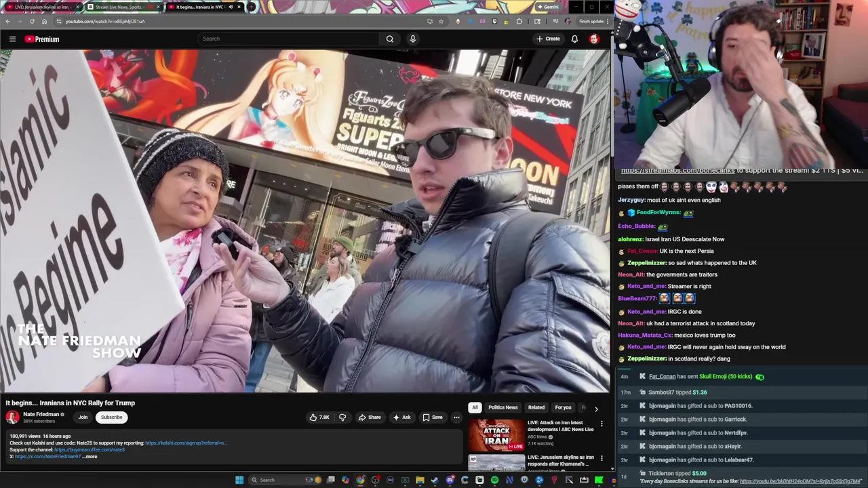Open the YouTube hamburger guide menu

coord(12,39)
